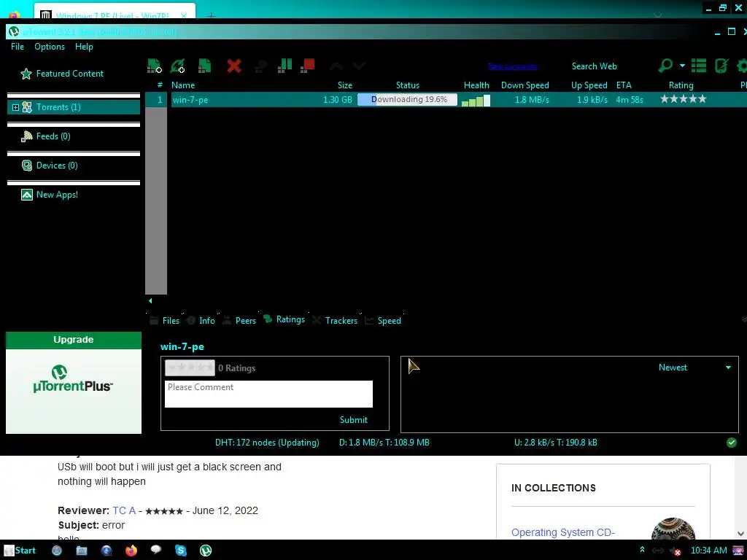Toggle the list view icon in toolbar
This screenshot has height=560, width=747.
tap(698, 65)
